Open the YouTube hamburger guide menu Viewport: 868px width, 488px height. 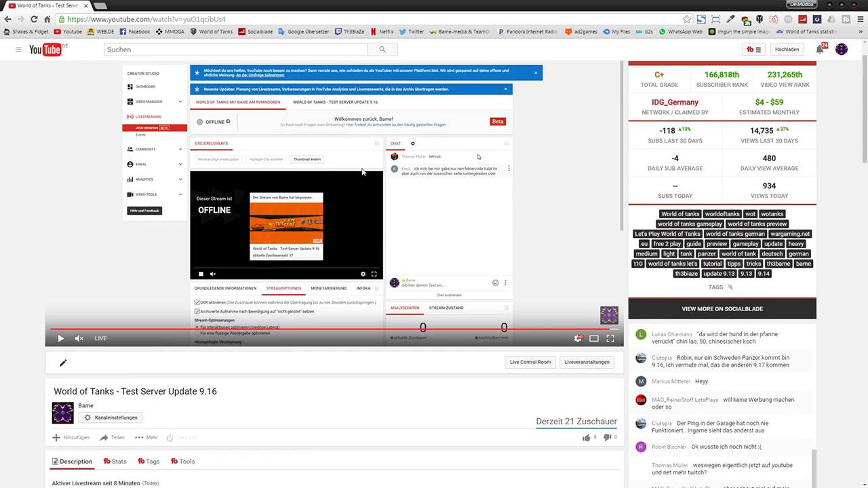pos(18,49)
